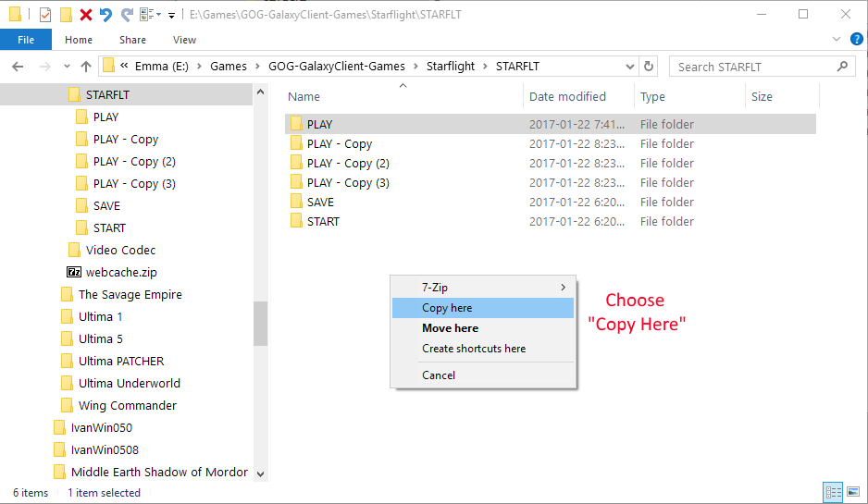Expand the ribbon with the chevron
The width and height of the screenshot is (868, 504).
pyautogui.click(x=837, y=39)
